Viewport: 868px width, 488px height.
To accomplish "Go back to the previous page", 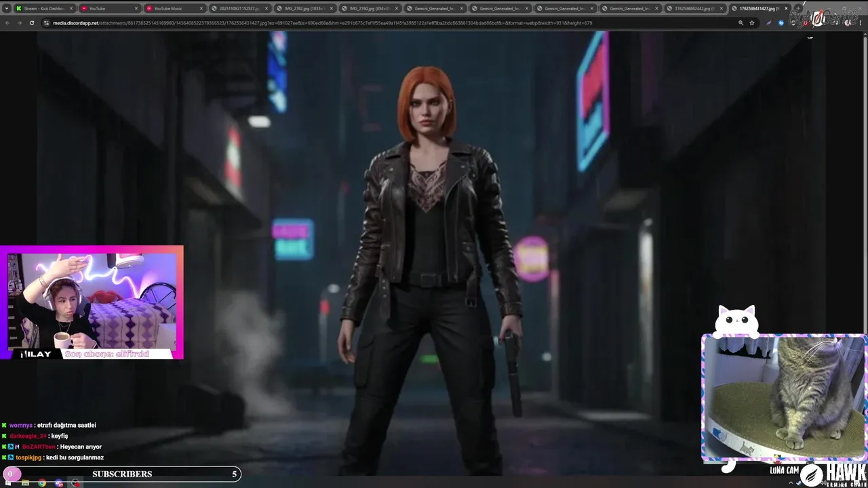I will (x=7, y=22).
